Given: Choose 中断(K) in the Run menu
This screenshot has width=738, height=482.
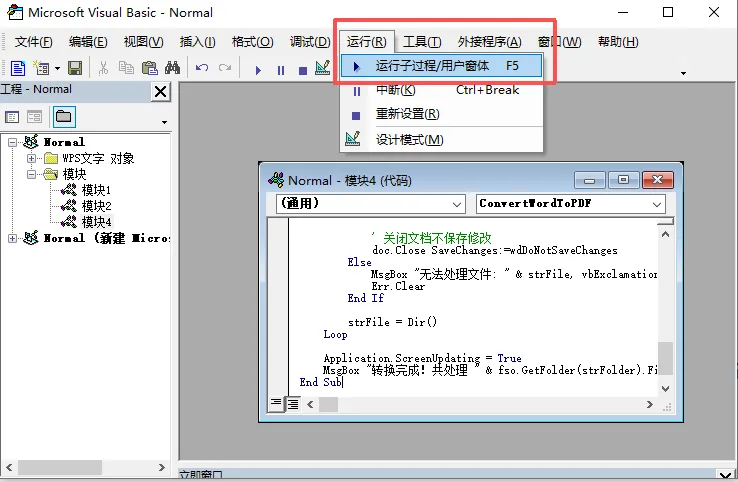Looking at the screenshot, I should [441, 90].
